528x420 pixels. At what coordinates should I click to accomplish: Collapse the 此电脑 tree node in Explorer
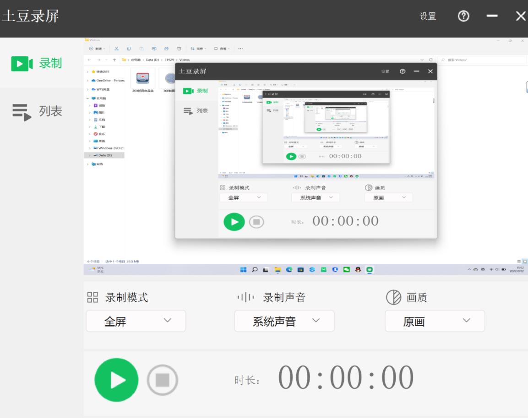87,98
